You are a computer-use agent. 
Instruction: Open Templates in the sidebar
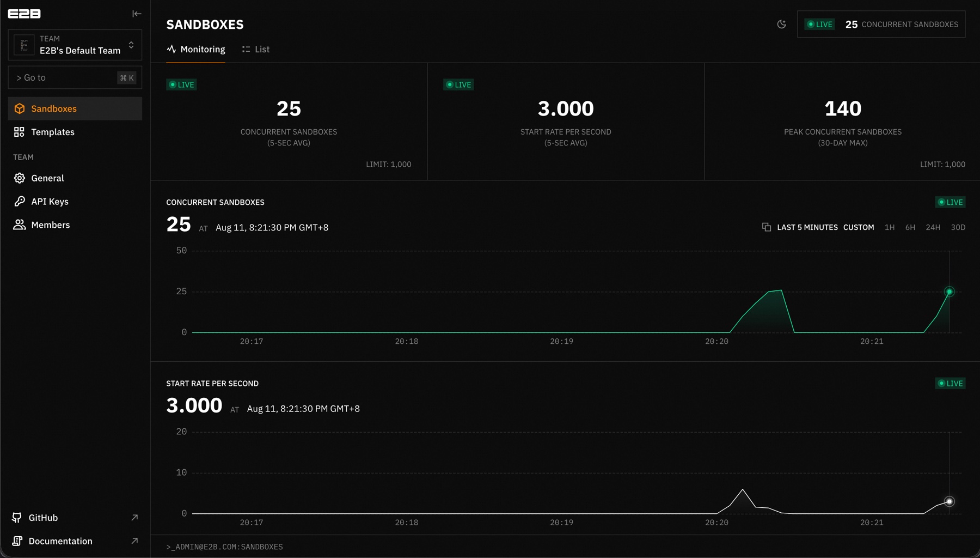pyautogui.click(x=75, y=132)
